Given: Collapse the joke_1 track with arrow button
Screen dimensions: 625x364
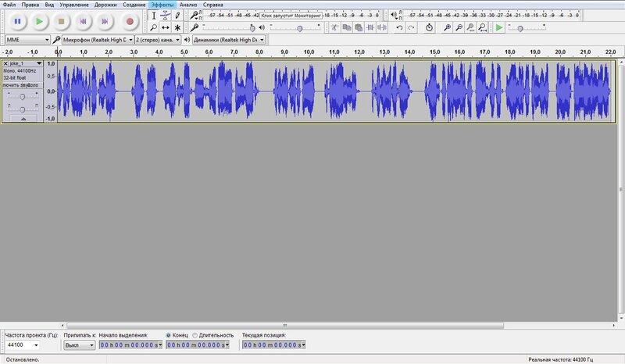Looking at the screenshot, I should click(22, 120).
